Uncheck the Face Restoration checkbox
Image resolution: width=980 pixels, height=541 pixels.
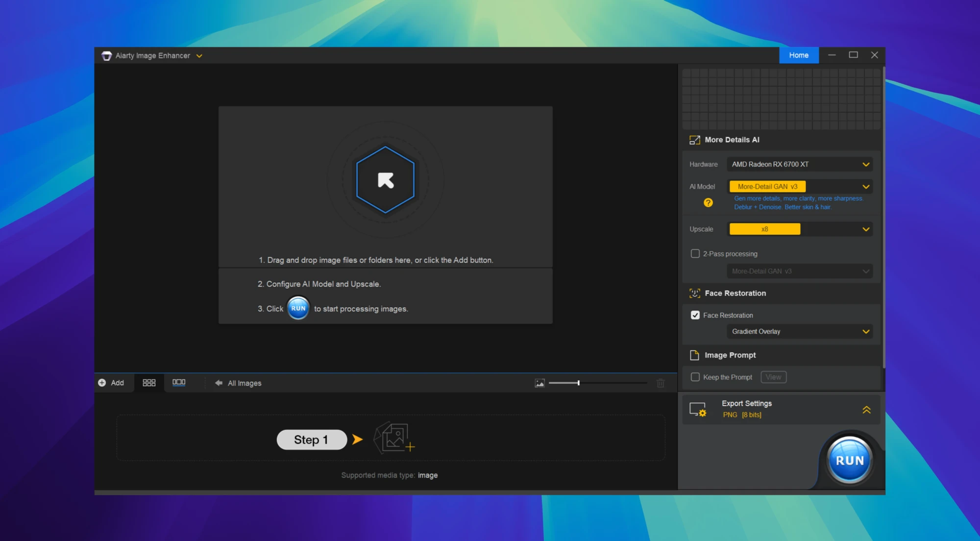point(695,315)
